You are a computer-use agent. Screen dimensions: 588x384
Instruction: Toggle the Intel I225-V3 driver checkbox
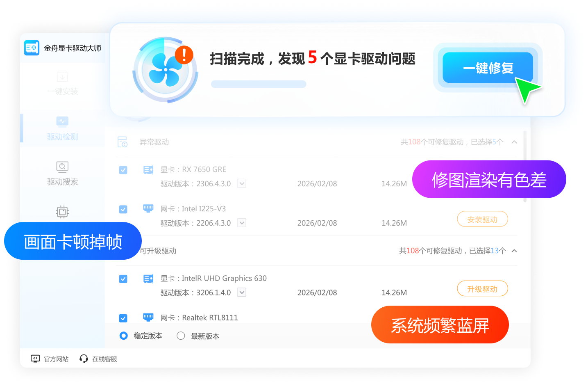[123, 209]
